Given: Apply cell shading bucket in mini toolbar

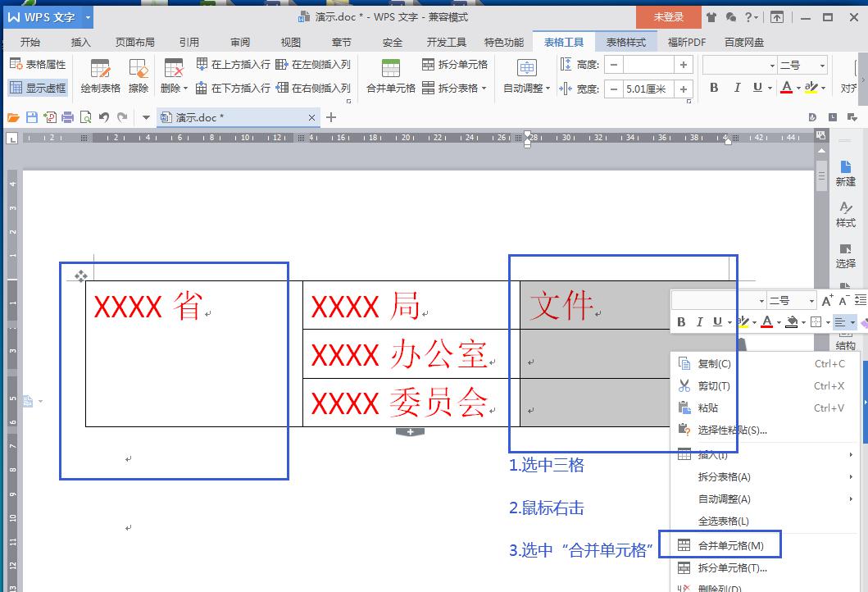Looking at the screenshot, I should point(792,321).
